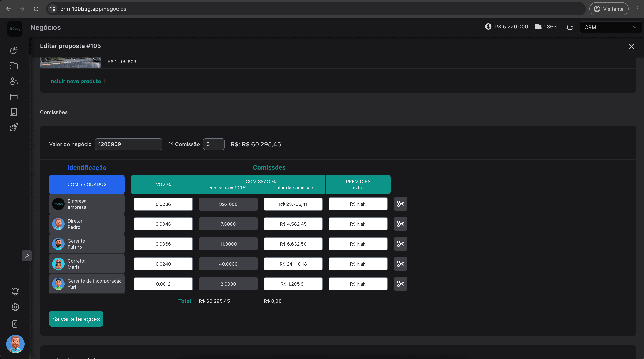644x359 pixels.
Task: Click browser reload button
Action: pos(36,9)
